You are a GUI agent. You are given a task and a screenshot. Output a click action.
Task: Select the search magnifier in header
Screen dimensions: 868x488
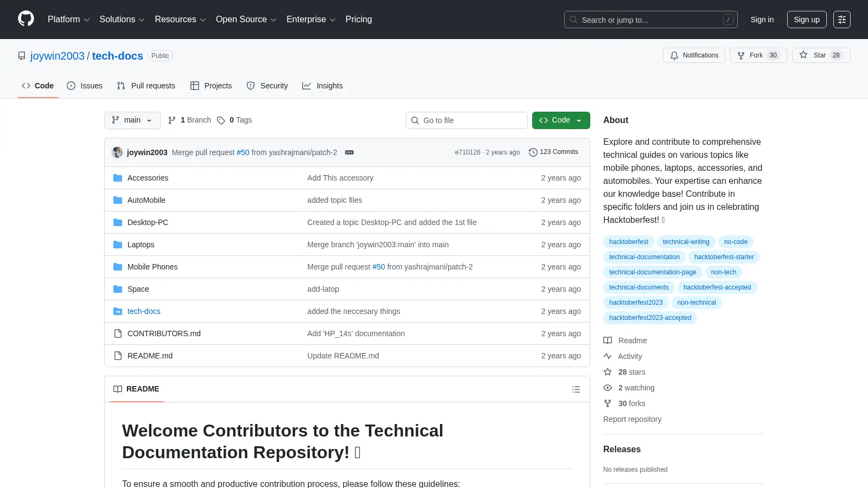pyautogui.click(x=573, y=20)
